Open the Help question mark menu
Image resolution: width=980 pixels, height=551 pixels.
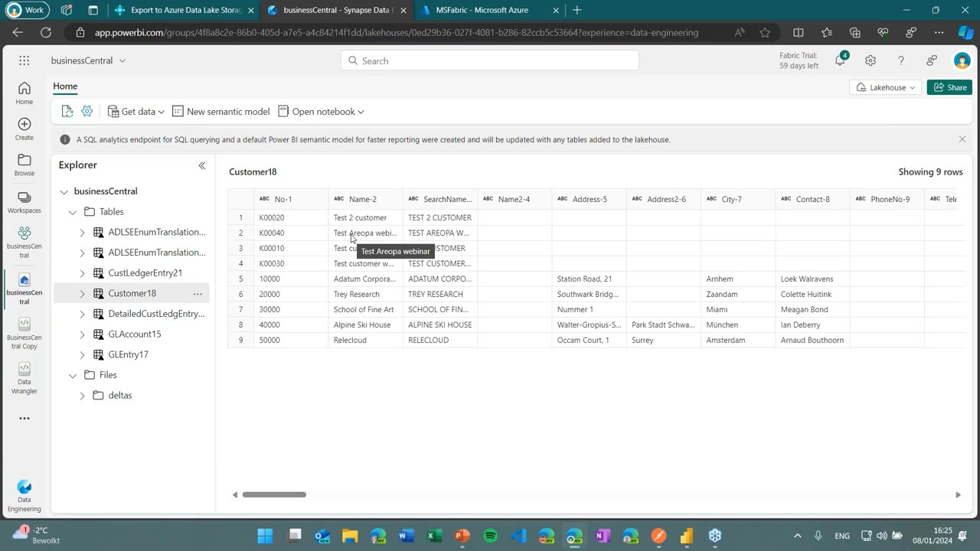pyautogui.click(x=901, y=60)
